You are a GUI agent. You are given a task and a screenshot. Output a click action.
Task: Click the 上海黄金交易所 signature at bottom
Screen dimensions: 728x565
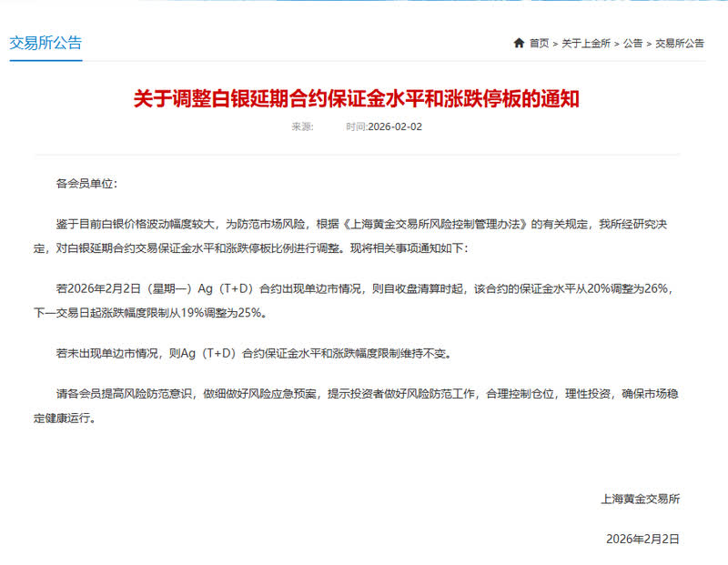(x=641, y=499)
